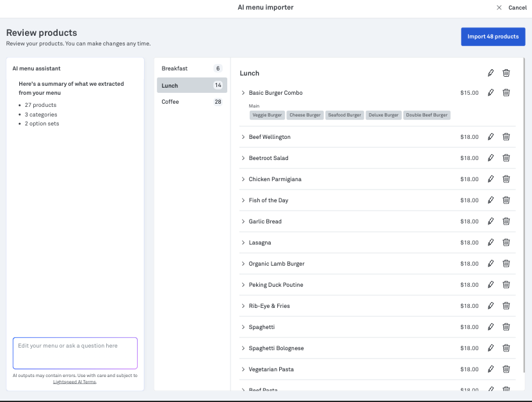Screen dimensions: 532x402
Task: Edit Lasagna product
Action: (x=490, y=242)
